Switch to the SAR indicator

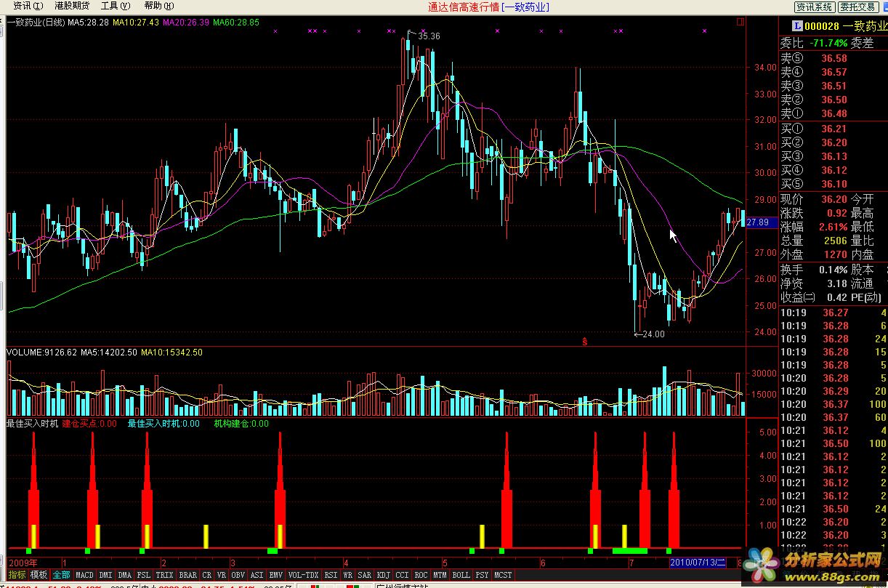(x=365, y=575)
